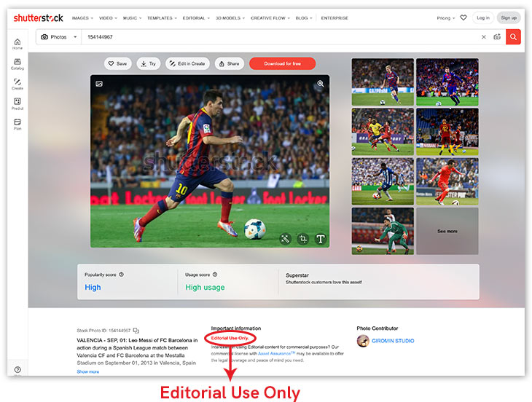Open the Templates menu dropdown
Screen dimensions: 532x402
click(162, 18)
